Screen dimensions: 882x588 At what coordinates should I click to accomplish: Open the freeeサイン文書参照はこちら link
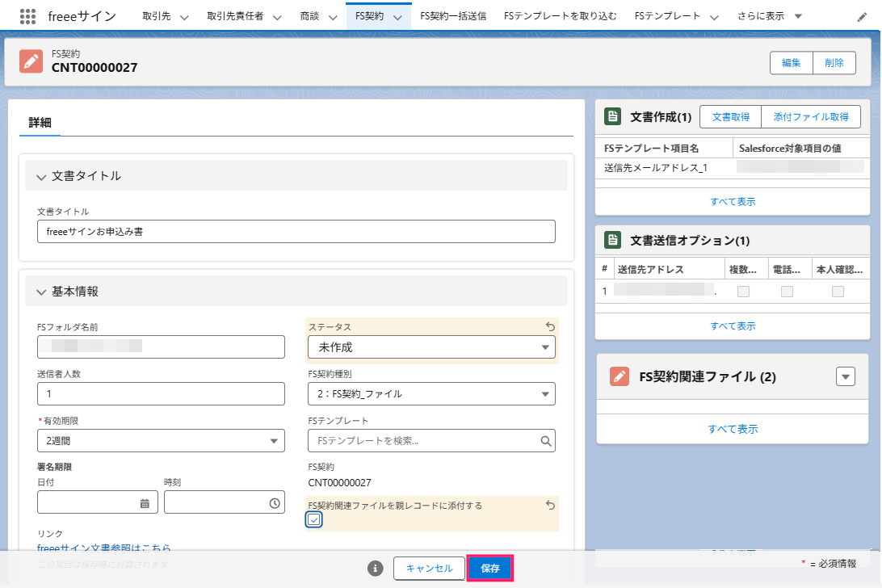tap(104, 548)
